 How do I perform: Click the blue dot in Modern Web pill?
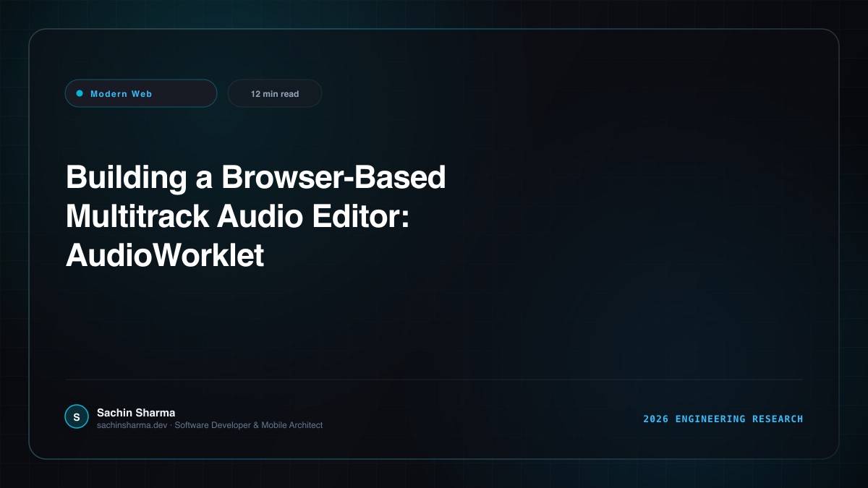[x=80, y=93]
